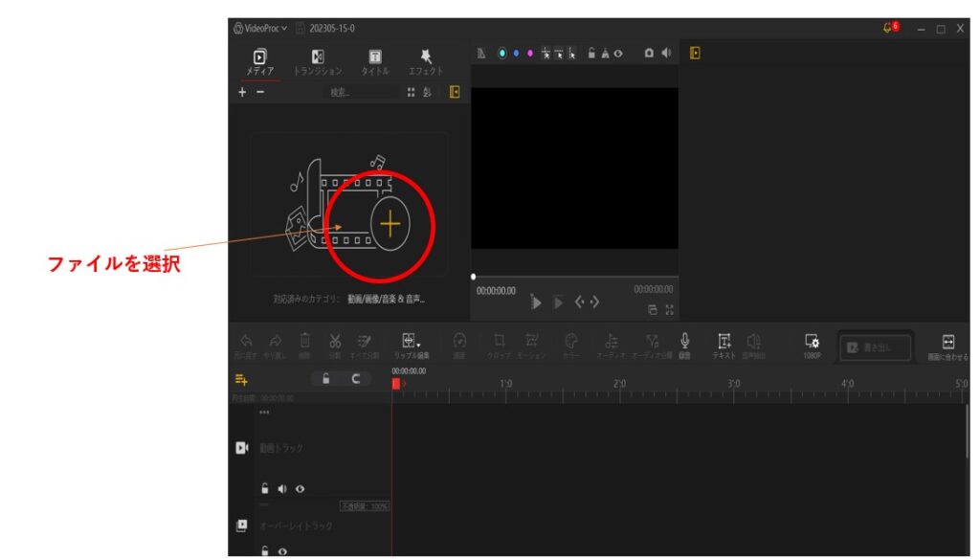Screen dimensions: 980x559
Task: Open the video track three-dots menu
Action: click(x=264, y=412)
